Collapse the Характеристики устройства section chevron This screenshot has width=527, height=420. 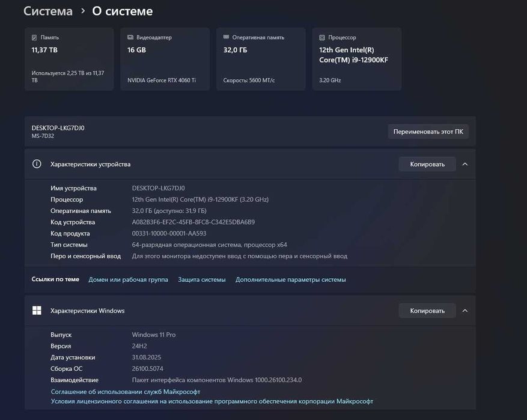click(x=465, y=164)
